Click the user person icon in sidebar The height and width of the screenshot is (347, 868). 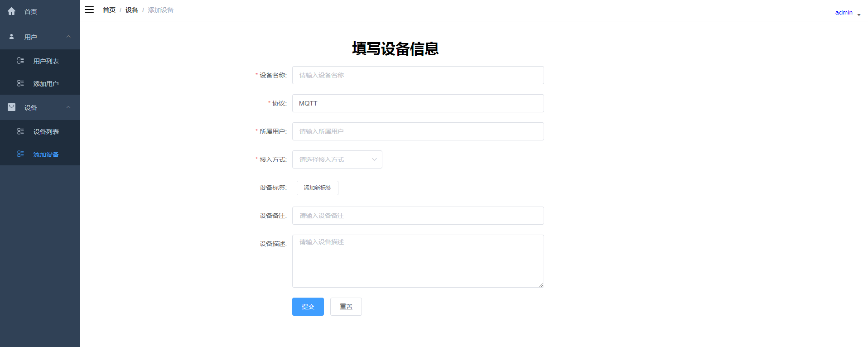12,37
